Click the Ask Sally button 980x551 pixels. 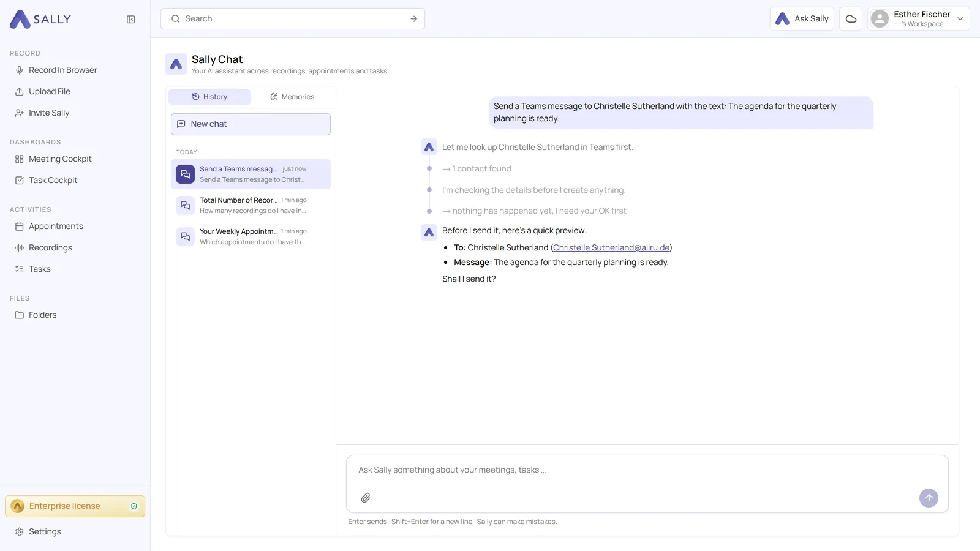pos(802,19)
